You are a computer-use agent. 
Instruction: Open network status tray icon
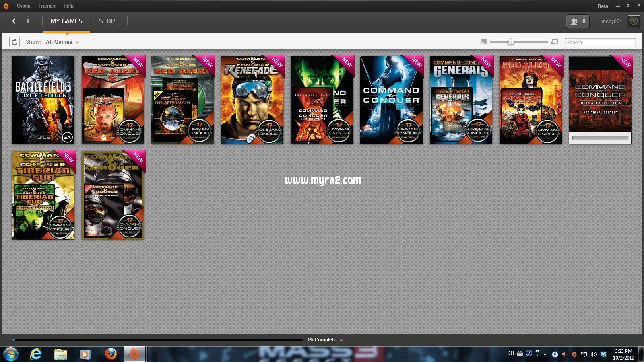584,354
